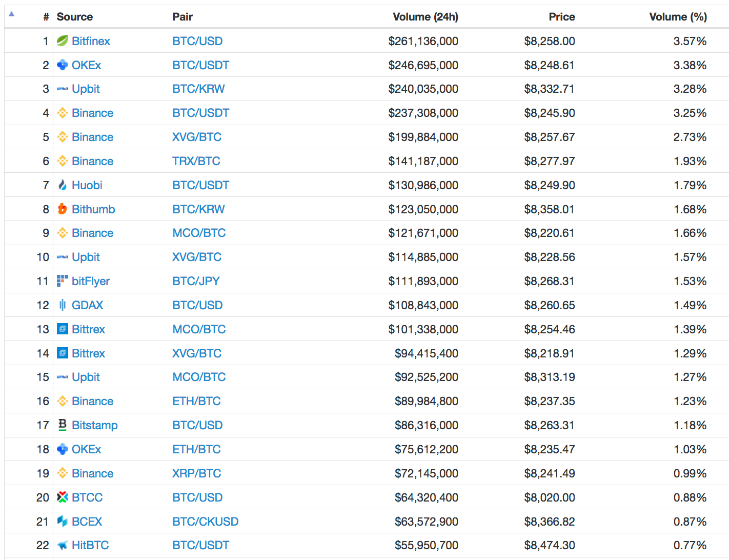Click the BTCC logo icon

click(x=63, y=497)
